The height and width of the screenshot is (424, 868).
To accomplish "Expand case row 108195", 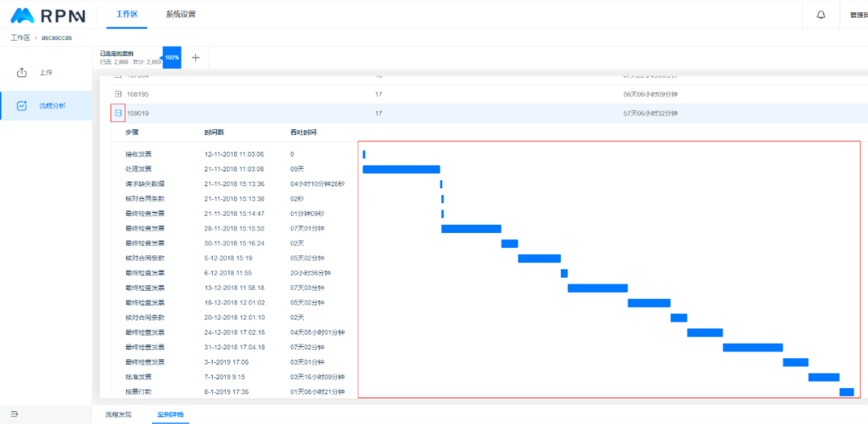I will tap(118, 94).
